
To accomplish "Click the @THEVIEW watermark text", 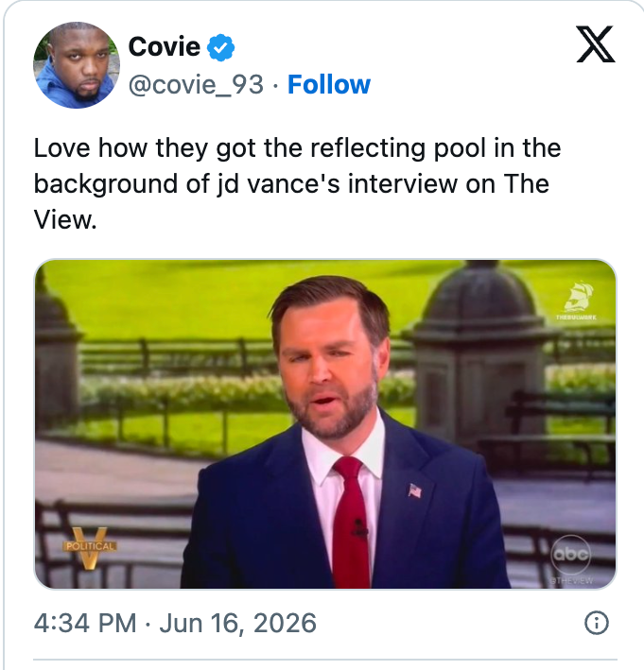I will [571, 580].
